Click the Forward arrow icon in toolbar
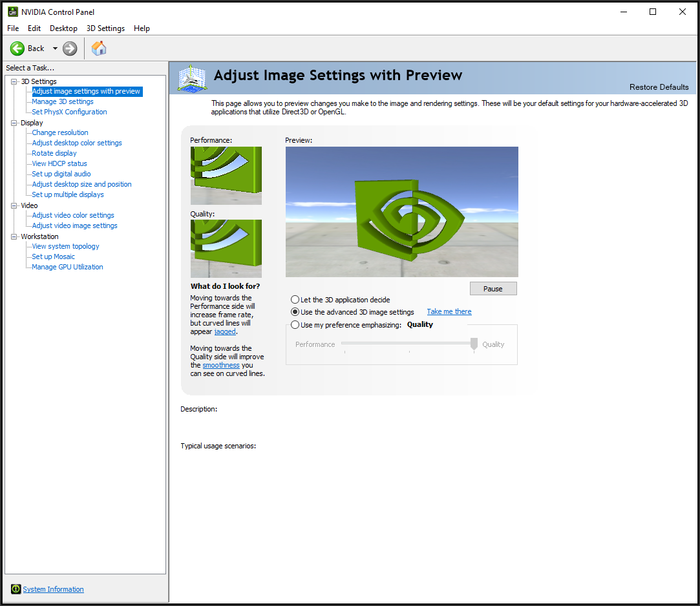700x606 pixels. click(x=70, y=48)
